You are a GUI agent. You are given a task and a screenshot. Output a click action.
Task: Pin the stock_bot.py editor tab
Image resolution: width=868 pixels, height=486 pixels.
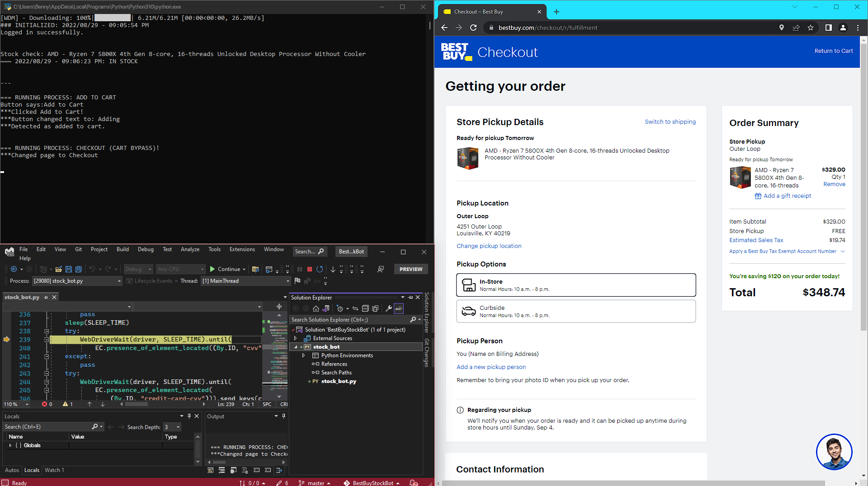coord(46,297)
